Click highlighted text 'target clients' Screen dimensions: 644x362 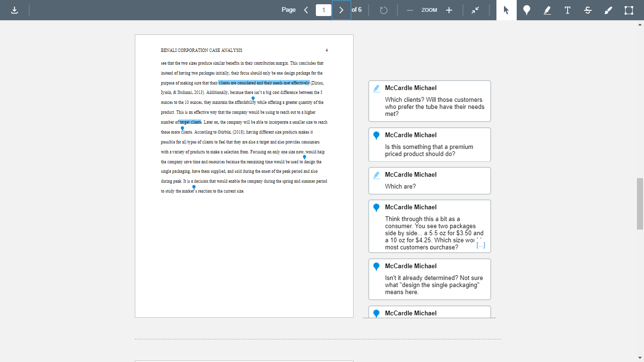(190, 122)
